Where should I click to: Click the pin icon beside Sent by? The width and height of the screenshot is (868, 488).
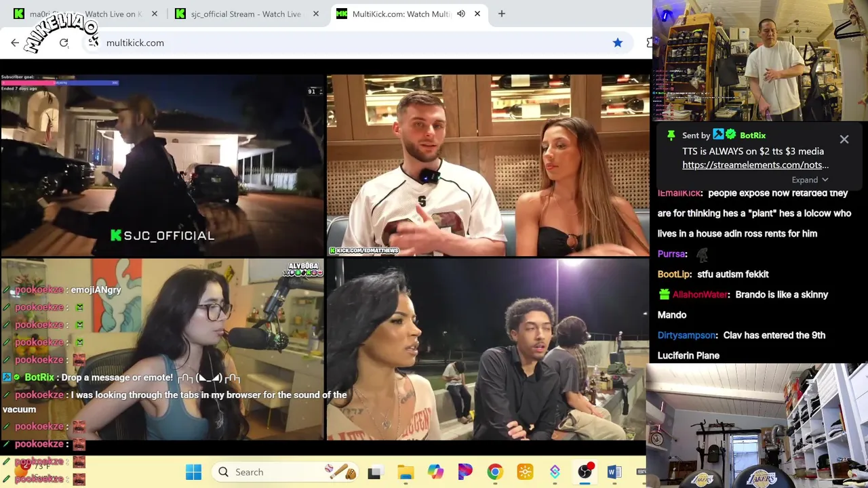(671, 136)
